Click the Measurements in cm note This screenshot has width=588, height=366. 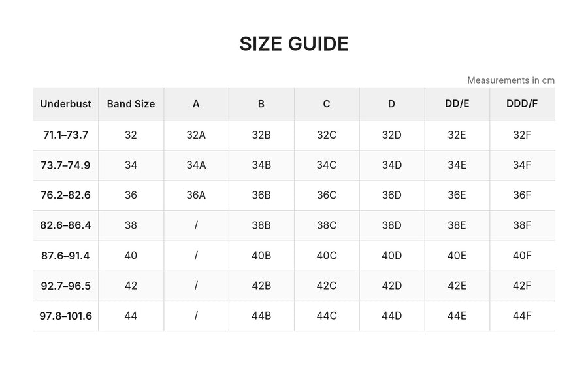coord(511,80)
